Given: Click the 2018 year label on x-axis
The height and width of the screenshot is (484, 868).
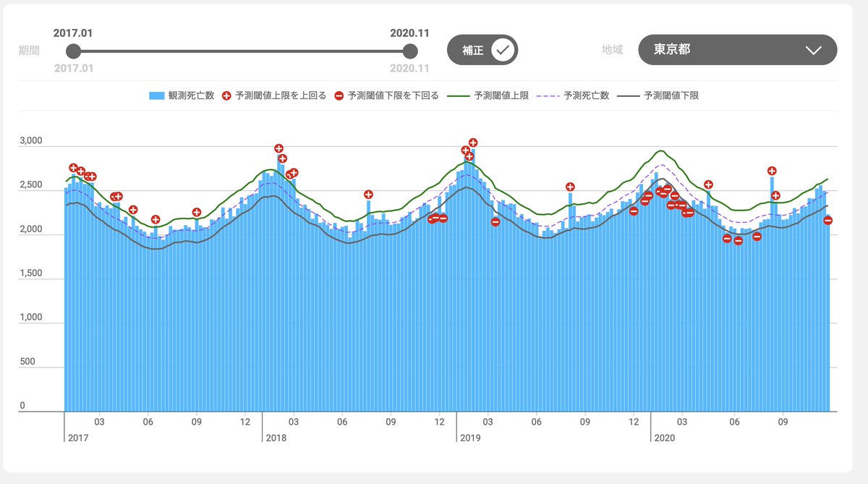Looking at the screenshot, I should click(x=276, y=438).
